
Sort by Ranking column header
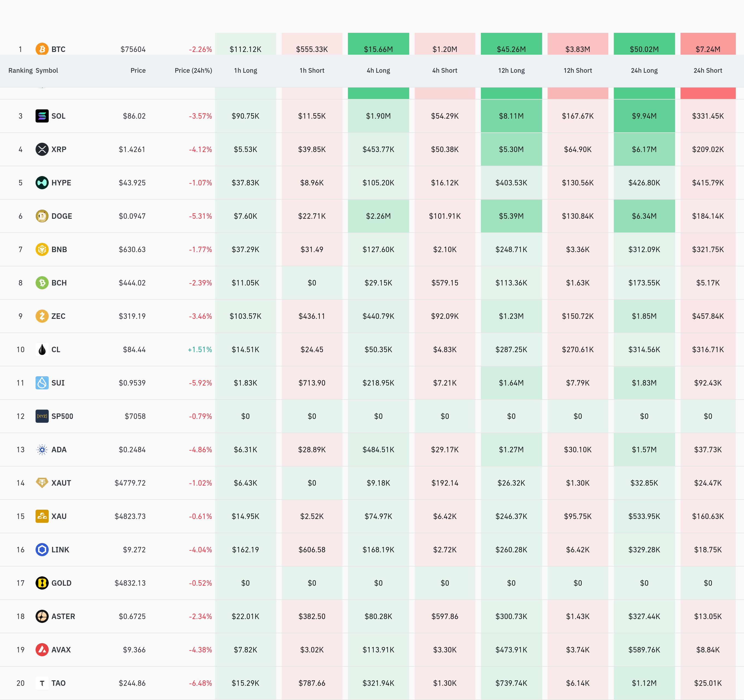[x=20, y=70]
